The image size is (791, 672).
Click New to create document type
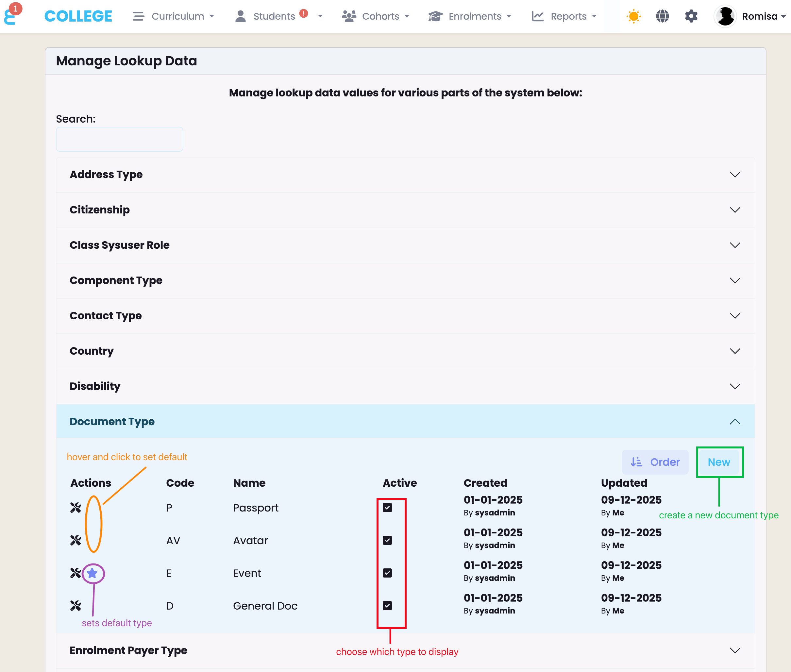click(x=719, y=462)
